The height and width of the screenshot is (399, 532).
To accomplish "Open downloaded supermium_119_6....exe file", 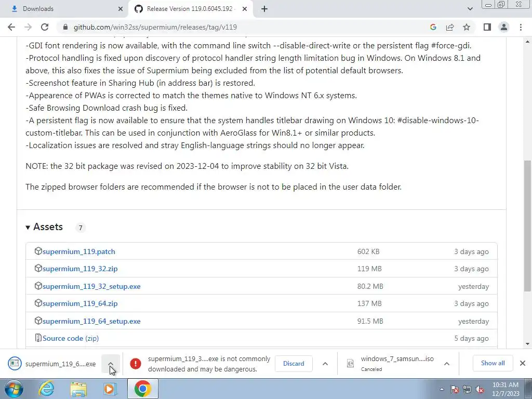I will tap(52, 364).
